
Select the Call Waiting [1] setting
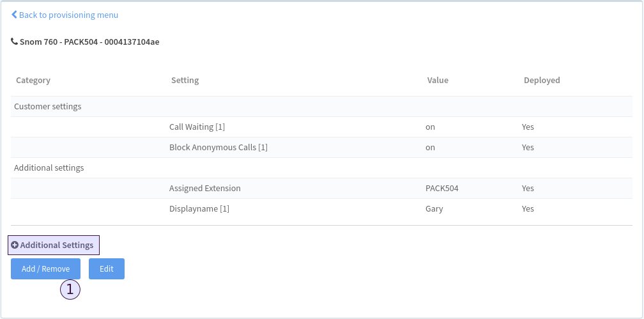[197, 127]
